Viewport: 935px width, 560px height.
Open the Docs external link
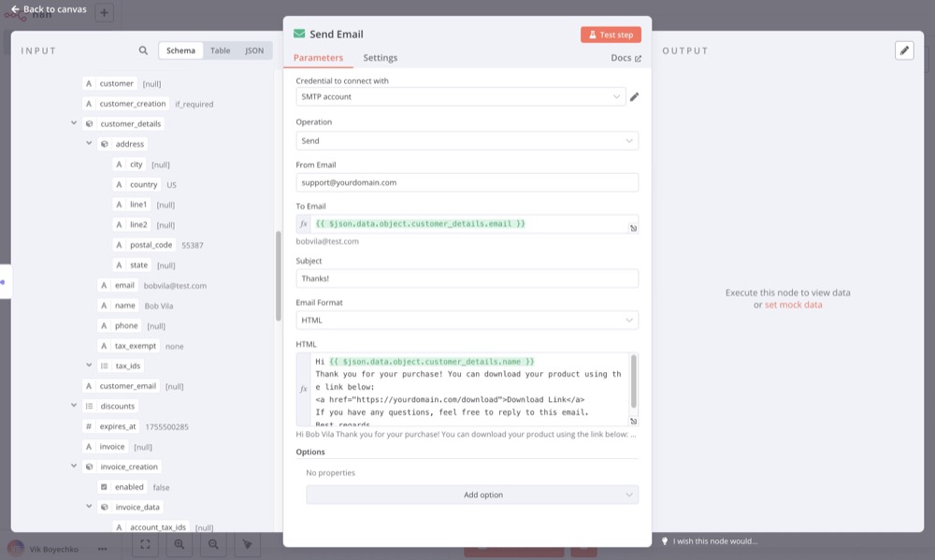coord(626,58)
